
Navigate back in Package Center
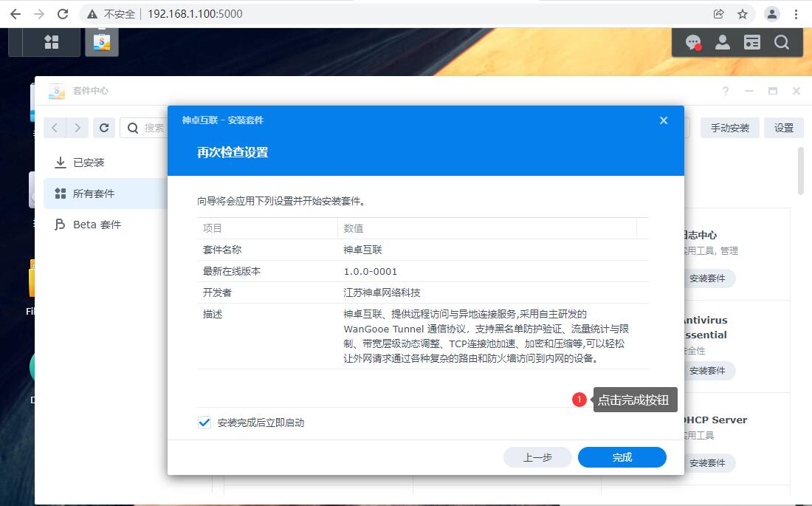pos(55,128)
